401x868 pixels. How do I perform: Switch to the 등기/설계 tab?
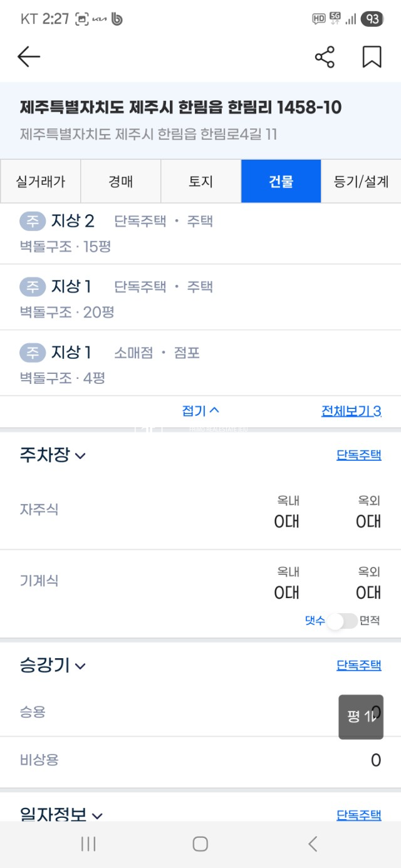coord(361,182)
